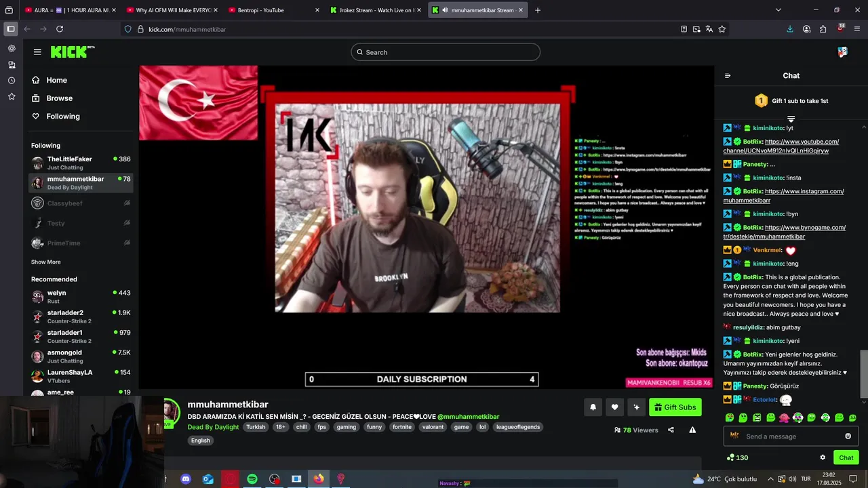Click the weather widget 24°C Çok bulutlu
The width and height of the screenshot is (868, 488).
[x=724, y=479]
